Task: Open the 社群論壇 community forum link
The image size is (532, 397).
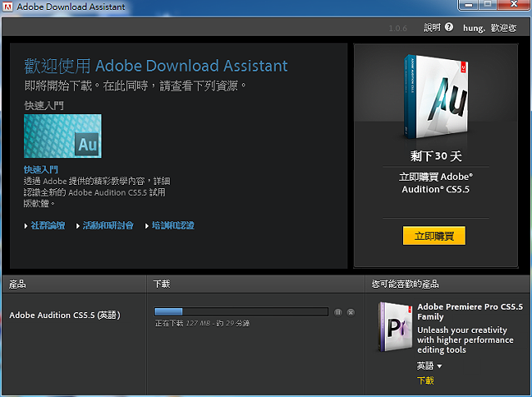Action: [48, 226]
